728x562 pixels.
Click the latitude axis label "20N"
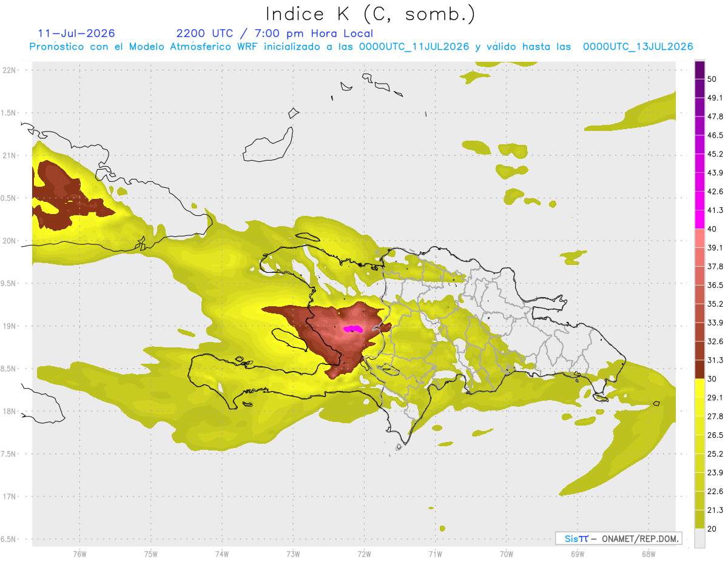click(9, 241)
